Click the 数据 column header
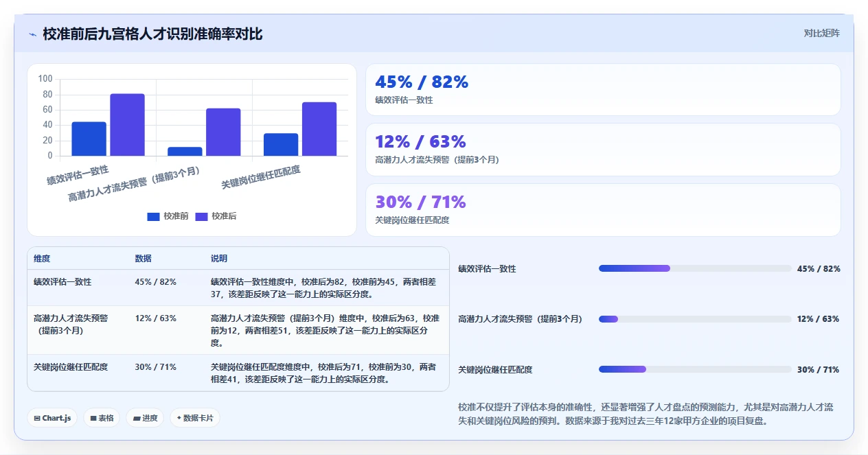 (143, 259)
